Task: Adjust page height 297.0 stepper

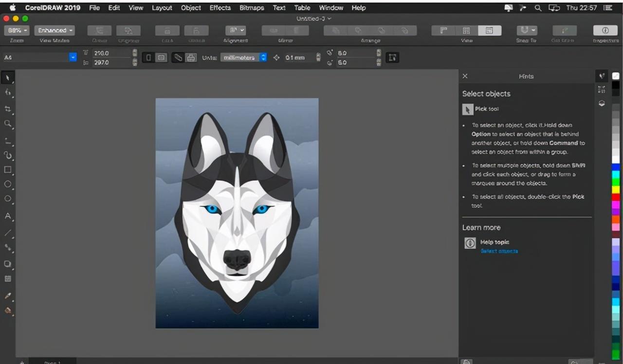Action: click(135, 62)
